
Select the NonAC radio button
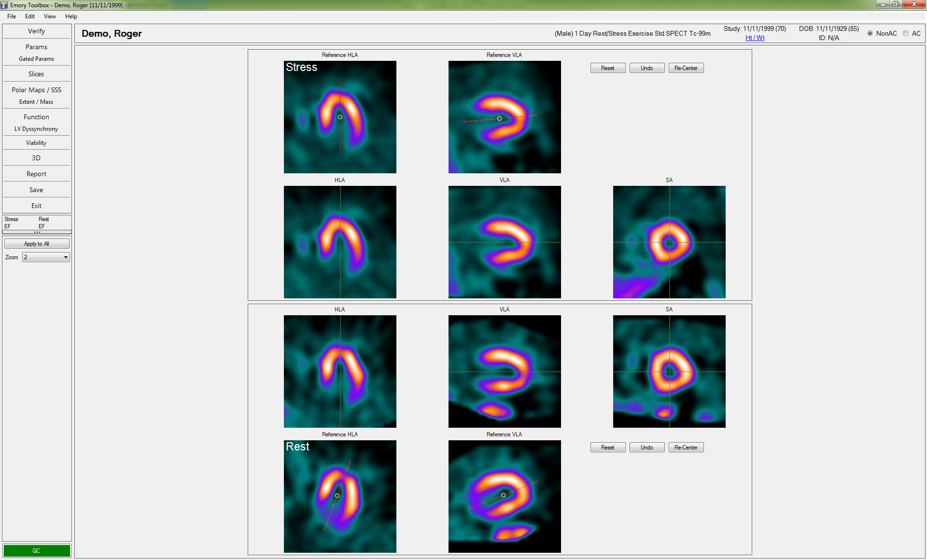(870, 33)
